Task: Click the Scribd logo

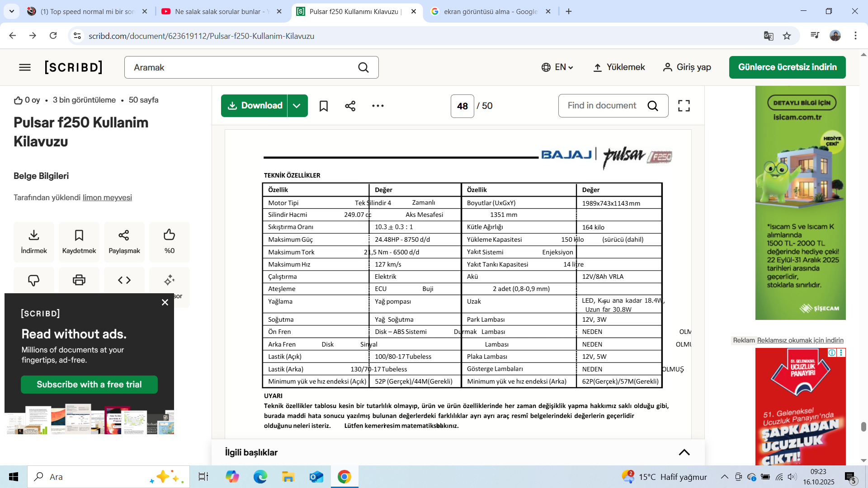Action: [74, 67]
